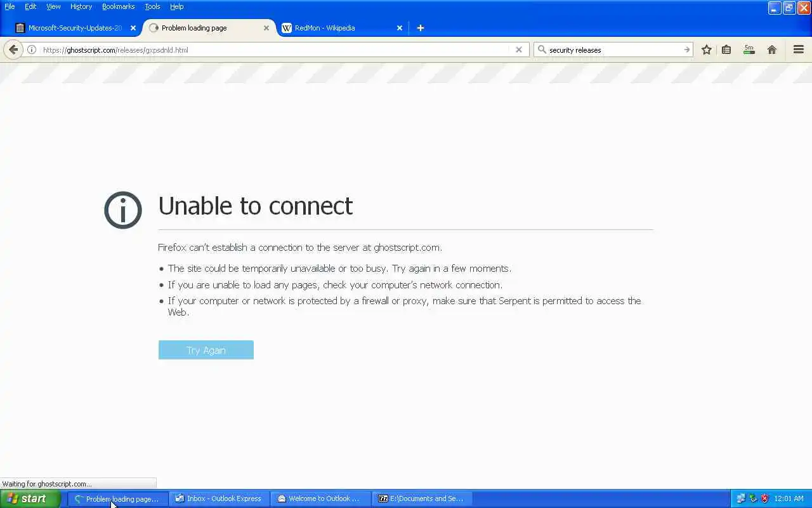The width and height of the screenshot is (812, 508).
Task: Open the Tools menu
Action: click(152, 6)
